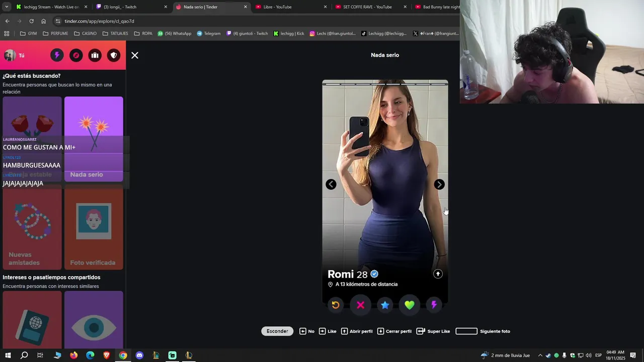Open the passport globe interest card
The width and height of the screenshot is (644, 362).
[x=32, y=320]
